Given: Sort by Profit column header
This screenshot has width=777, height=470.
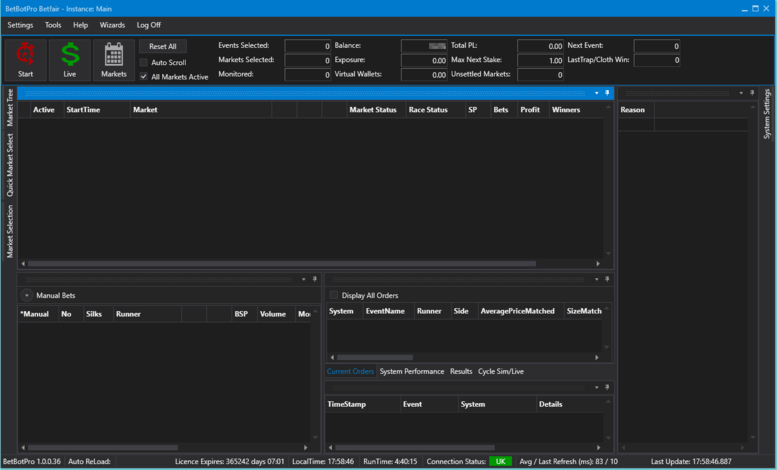Looking at the screenshot, I should pos(532,110).
